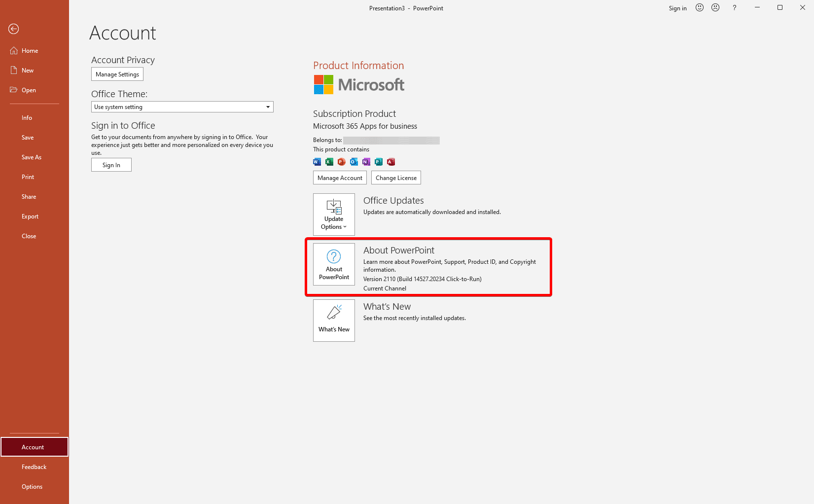The image size is (814, 504).
Task: Click the frowny face icon near Sign in
Action: pos(715,7)
